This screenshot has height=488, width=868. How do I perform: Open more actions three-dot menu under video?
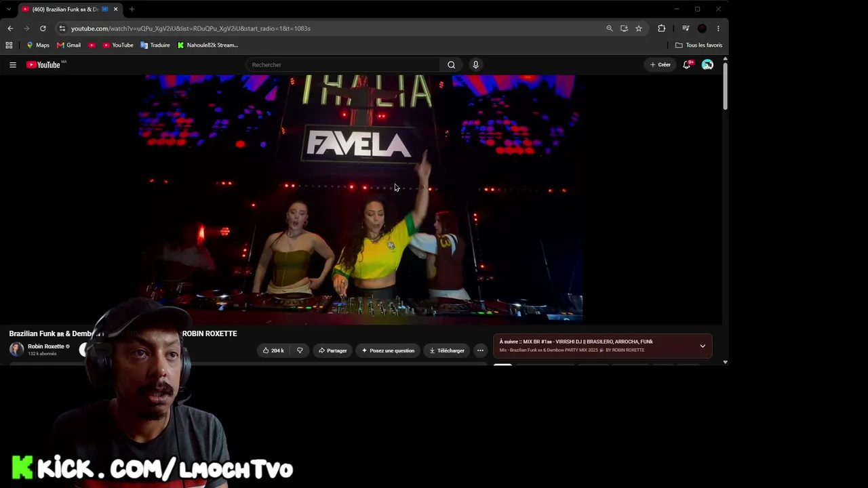click(480, 350)
